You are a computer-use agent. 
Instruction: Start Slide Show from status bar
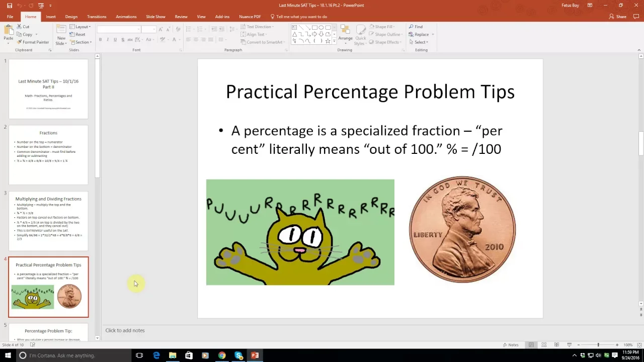[569, 345]
